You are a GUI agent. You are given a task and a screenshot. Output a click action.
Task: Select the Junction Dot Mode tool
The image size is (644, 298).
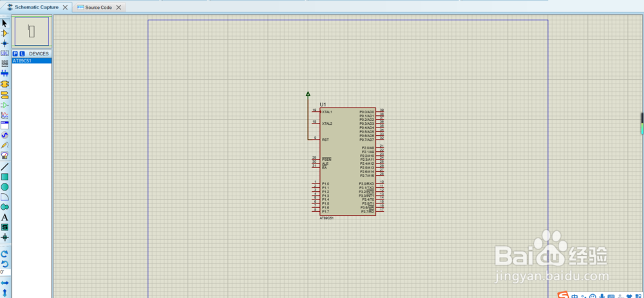5,43
